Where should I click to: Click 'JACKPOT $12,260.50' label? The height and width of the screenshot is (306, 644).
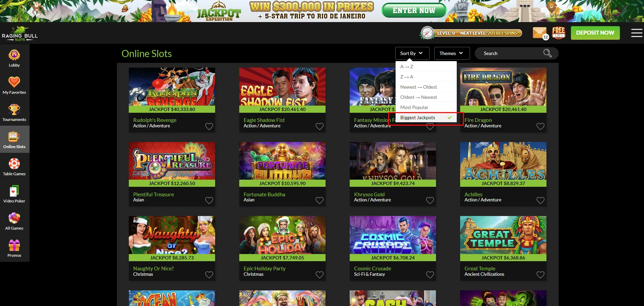(x=172, y=183)
